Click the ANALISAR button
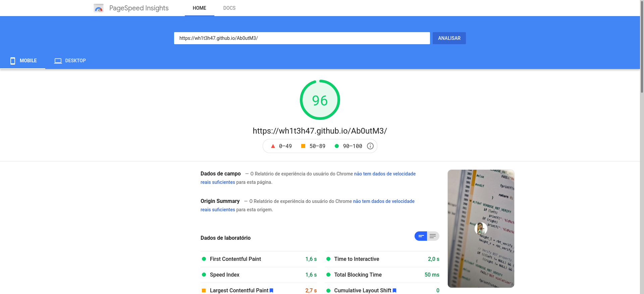 coord(449,38)
